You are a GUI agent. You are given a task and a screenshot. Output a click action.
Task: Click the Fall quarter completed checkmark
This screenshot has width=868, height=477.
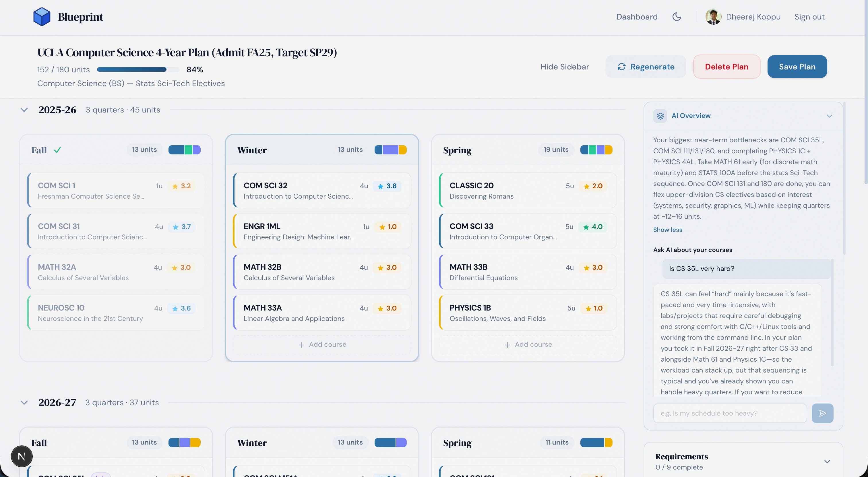pyautogui.click(x=57, y=150)
